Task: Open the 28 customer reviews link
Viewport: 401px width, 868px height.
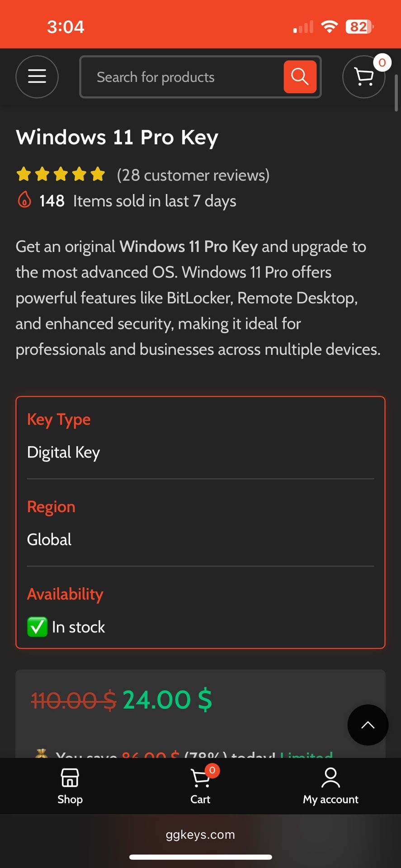Action: tap(193, 175)
